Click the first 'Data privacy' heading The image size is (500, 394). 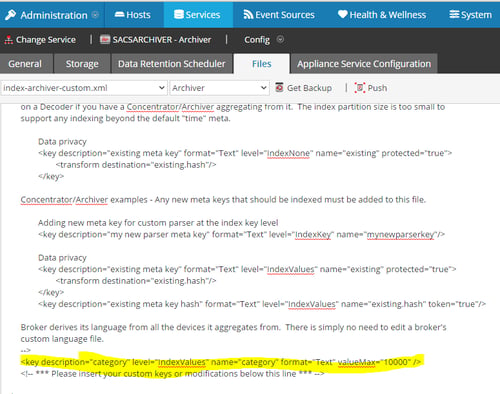(62, 142)
